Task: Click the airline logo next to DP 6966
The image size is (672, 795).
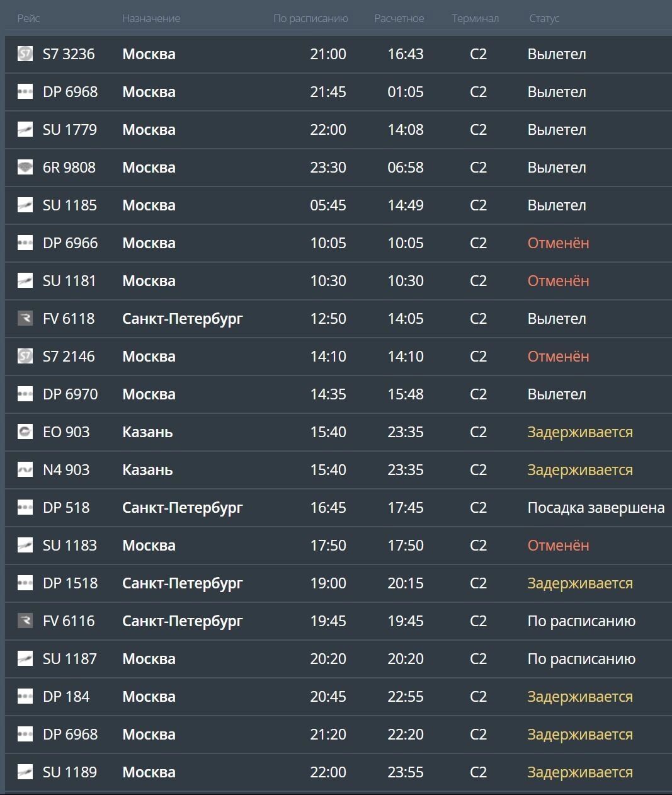Action: [x=25, y=243]
